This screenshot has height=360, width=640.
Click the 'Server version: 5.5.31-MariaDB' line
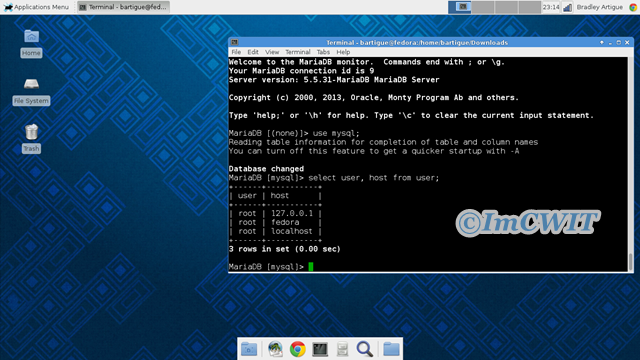334,80
